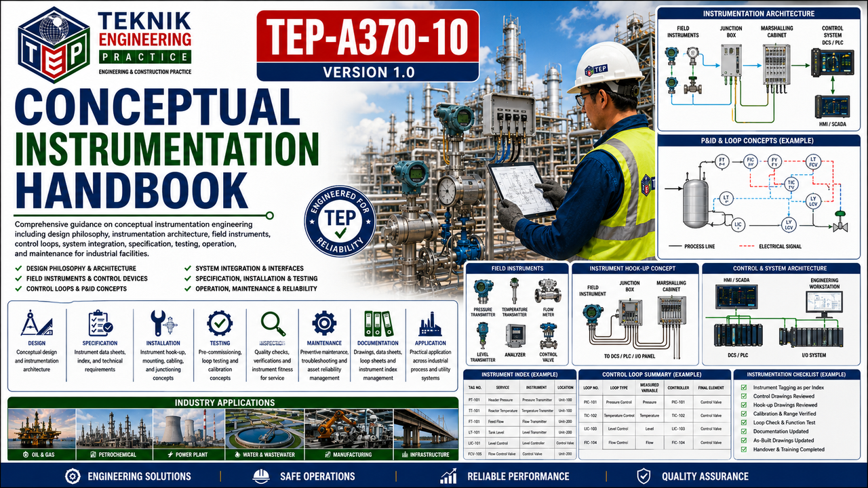Image resolution: width=868 pixels, height=488 pixels.
Task: Toggle Handover & Training Completed checkbox
Action: [x=743, y=449]
